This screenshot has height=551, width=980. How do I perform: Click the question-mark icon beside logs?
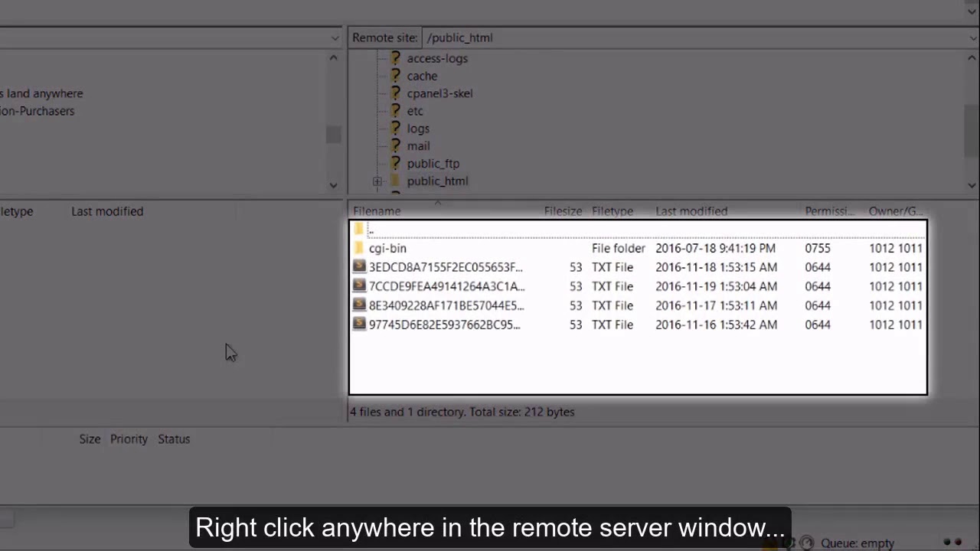point(395,129)
